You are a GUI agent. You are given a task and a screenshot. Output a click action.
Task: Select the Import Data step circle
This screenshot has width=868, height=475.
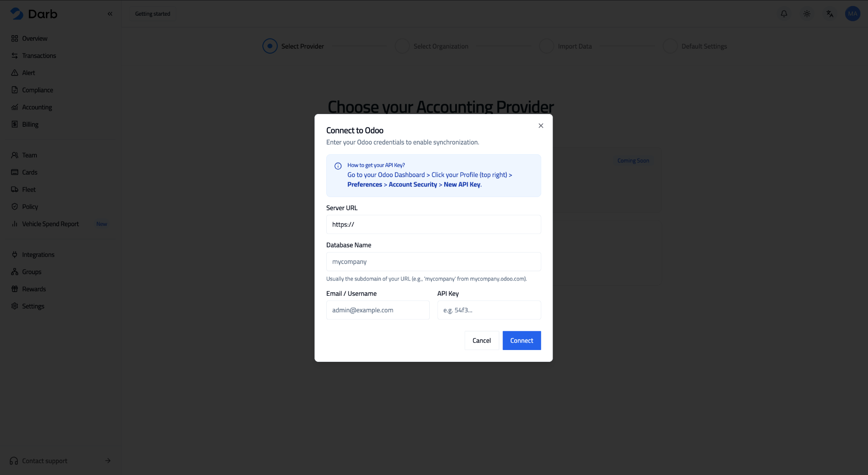547,46
